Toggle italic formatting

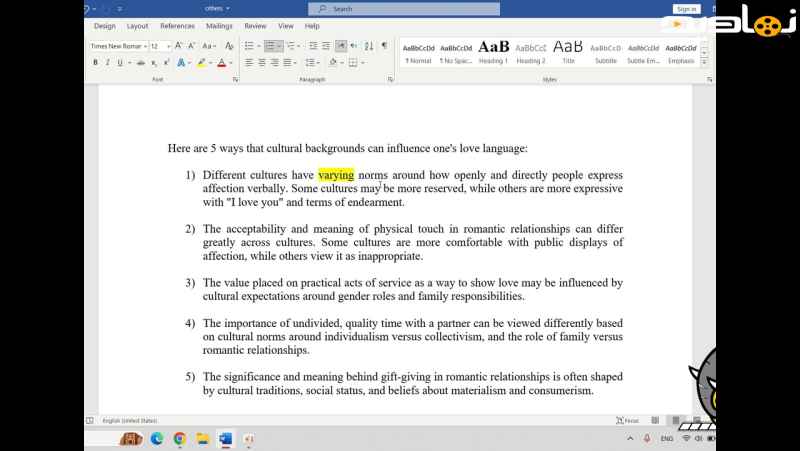(x=107, y=62)
